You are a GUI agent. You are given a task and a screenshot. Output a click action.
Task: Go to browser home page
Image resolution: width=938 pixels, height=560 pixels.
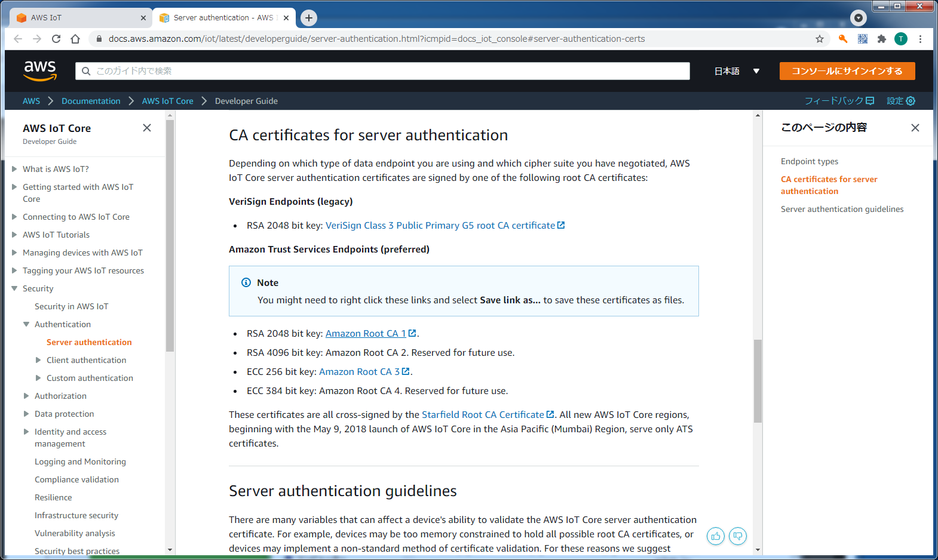[x=75, y=39]
